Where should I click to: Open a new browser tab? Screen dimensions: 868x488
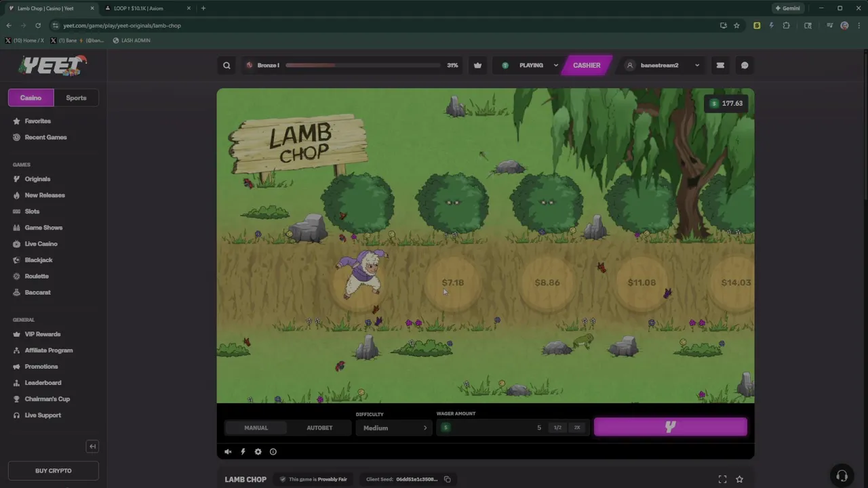click(x=203, y=8)
